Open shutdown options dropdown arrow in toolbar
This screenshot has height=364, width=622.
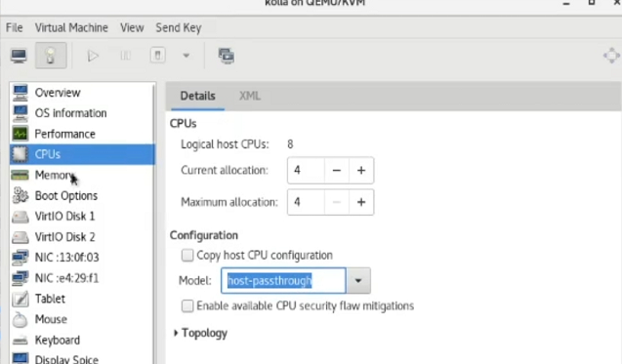coord(187,56)
